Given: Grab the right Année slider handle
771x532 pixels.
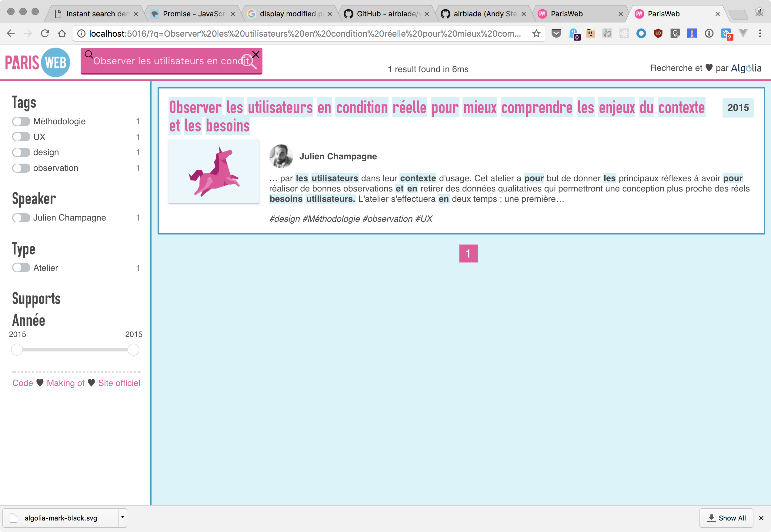Looking at the screenshot, I should (x=133, y=350).
